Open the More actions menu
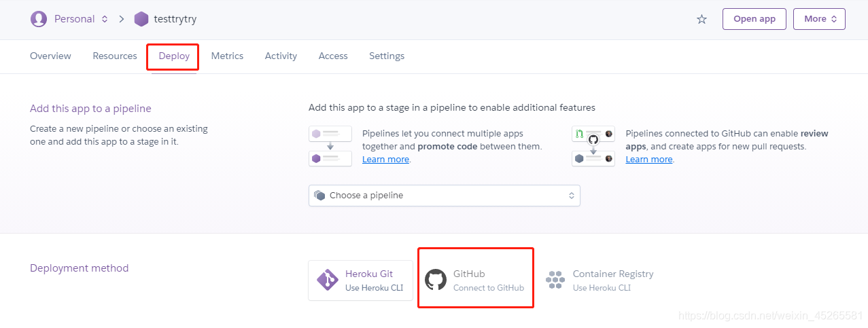 tap(819, 19)
